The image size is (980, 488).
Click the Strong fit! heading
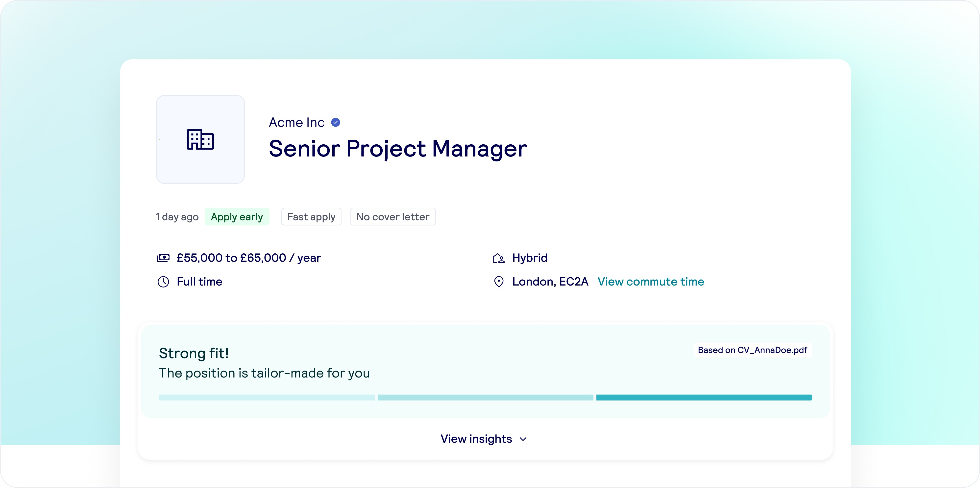[194, 353]
